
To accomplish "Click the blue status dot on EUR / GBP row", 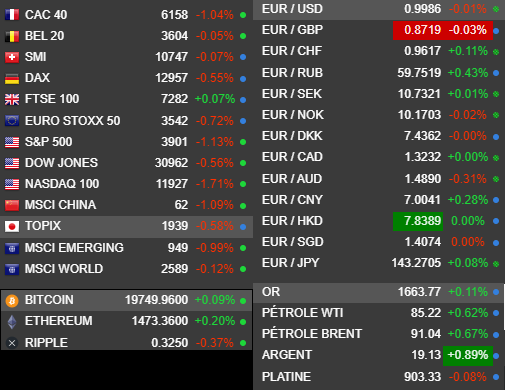I will tap(496, 31).
